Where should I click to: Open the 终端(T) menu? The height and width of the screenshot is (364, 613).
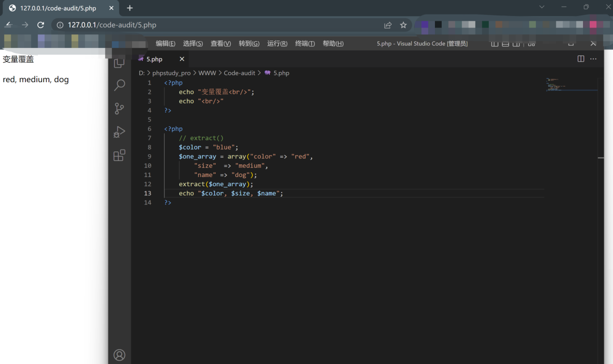305,44
